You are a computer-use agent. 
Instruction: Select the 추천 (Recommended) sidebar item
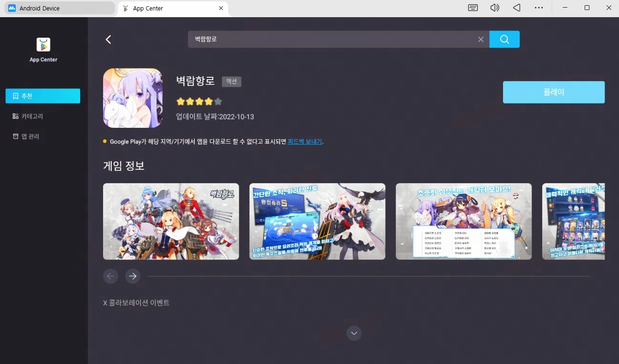tap(42, 95)
